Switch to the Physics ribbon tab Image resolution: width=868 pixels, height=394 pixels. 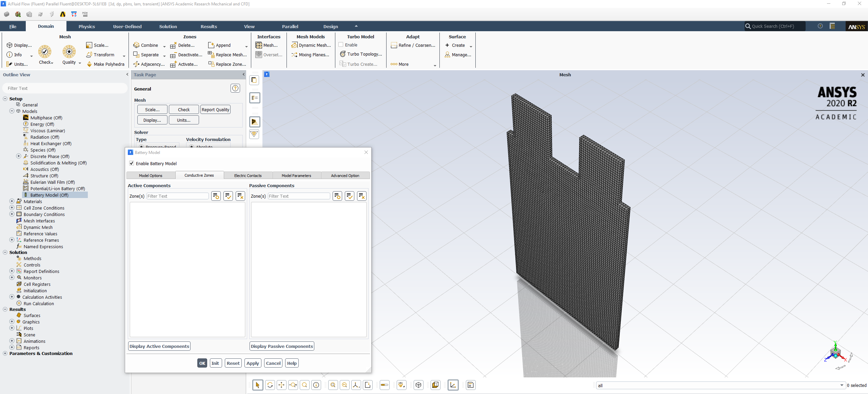click(87, 26)
